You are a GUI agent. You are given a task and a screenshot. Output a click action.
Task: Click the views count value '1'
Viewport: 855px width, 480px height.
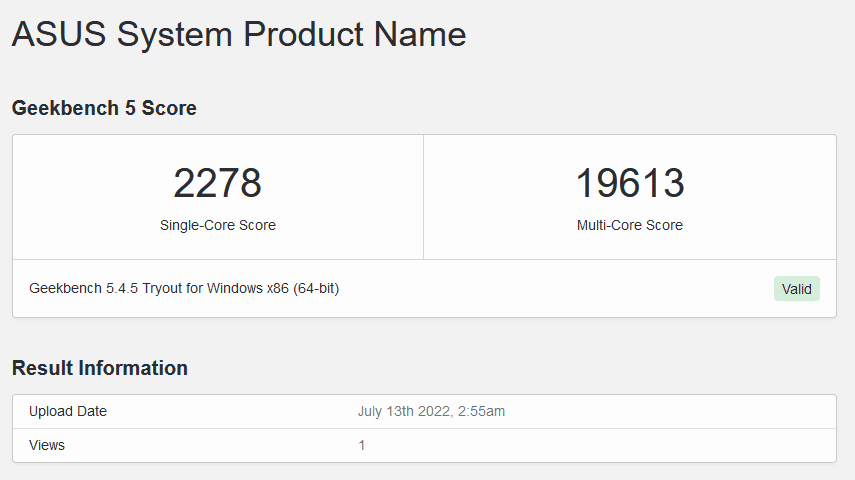pyautogui.click(x=362, y=446)
